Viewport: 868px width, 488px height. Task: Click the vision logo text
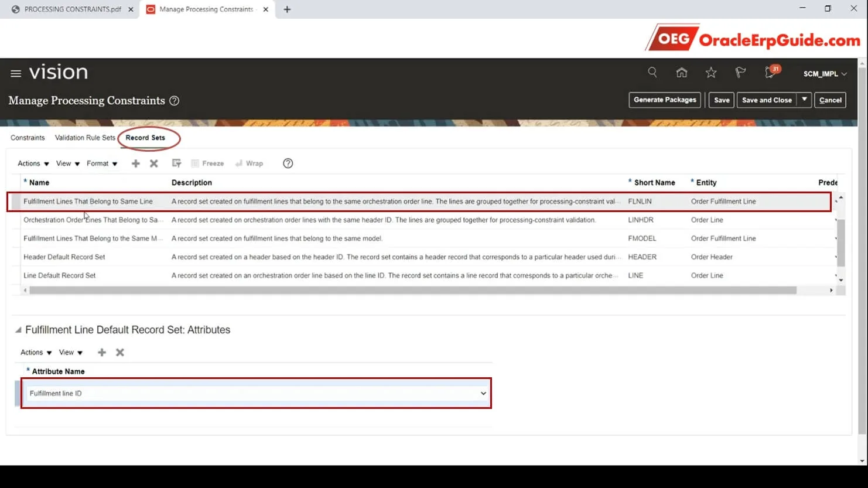[x=59, y=73]
